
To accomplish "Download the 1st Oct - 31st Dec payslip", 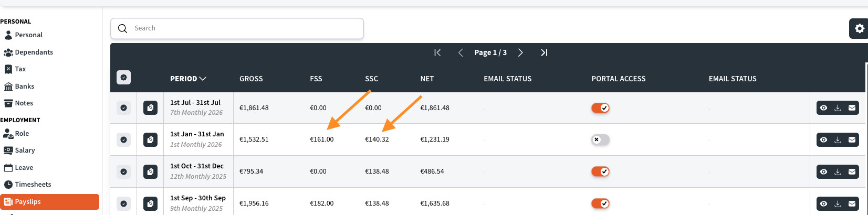I will [838, 172].
